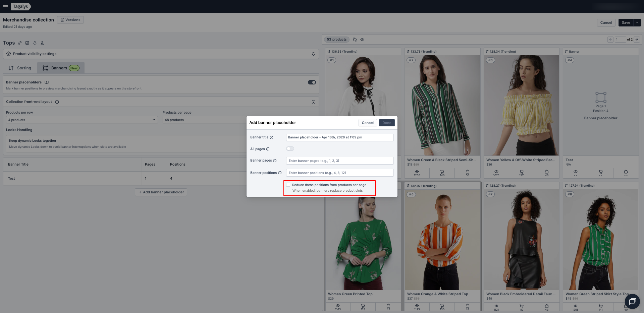Click the Versions button
The width and height of the screenshot is (644, 313).
(70, 20)
